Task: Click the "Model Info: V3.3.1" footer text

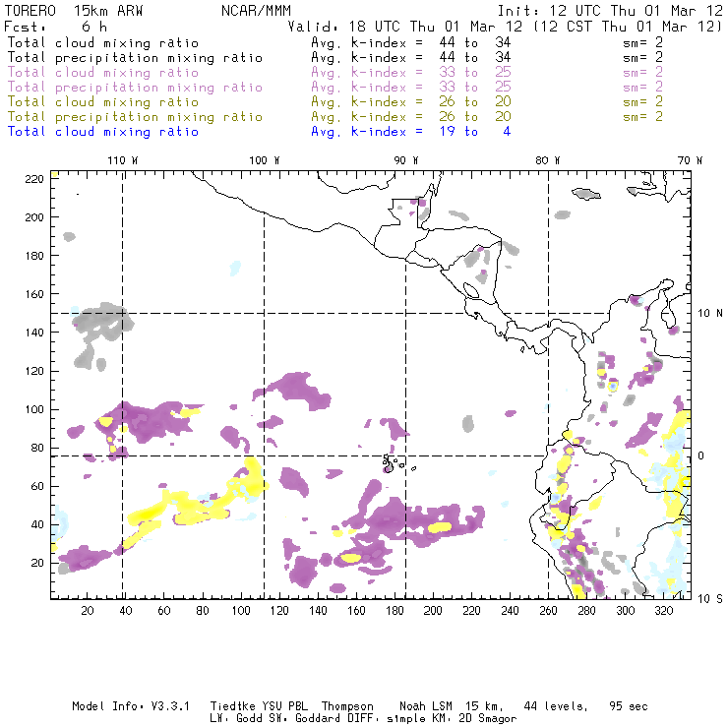Action: pos(131,706)
